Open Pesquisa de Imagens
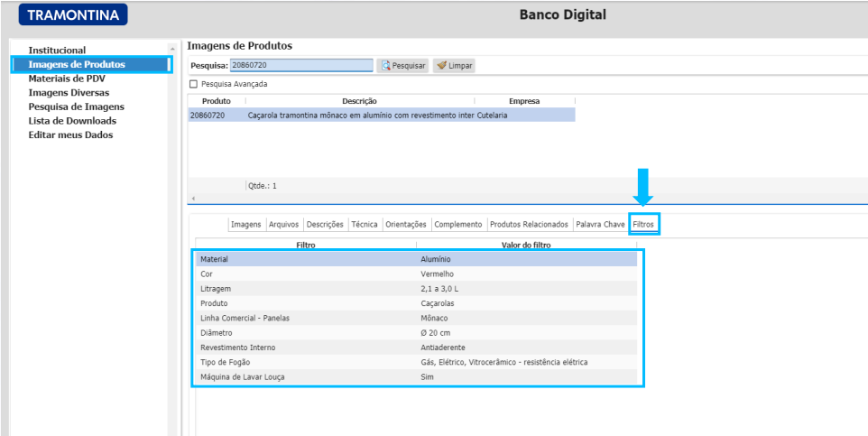The height and width of the screenshot is (436, 868). coord(77,107)
